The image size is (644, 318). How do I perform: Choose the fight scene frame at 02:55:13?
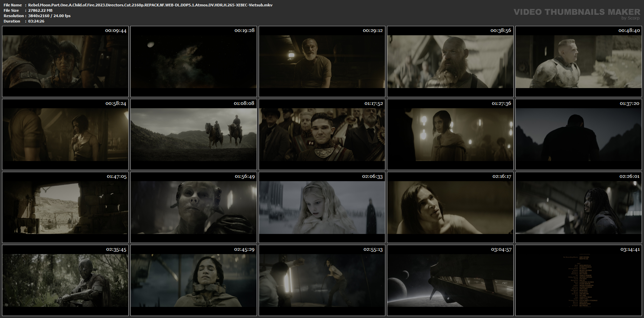[322, 280]
